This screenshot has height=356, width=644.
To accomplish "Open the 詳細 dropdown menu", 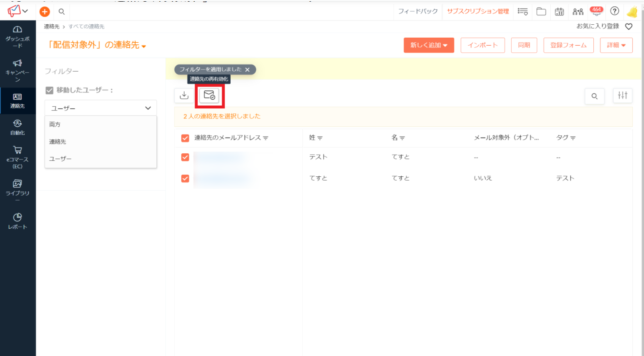I will [616, 45].
